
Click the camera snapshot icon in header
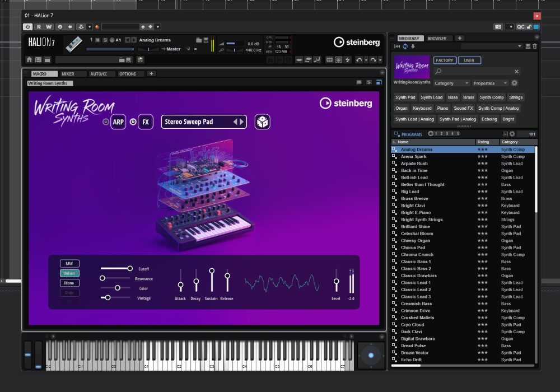(x=498, y=26)
